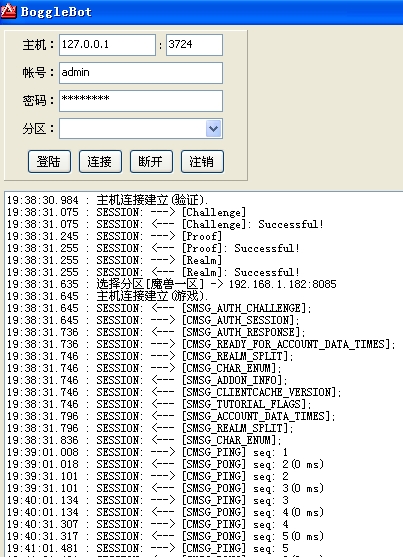This screenshot has width=403, height=557.
Task: Select log line 主机连接建立 (验证)
Action: [x=107, y=200]
